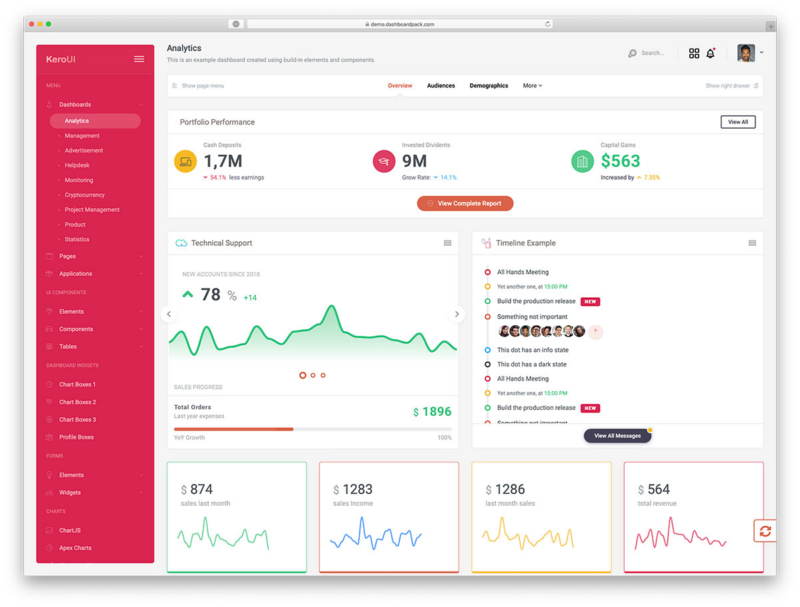Expand the More tab dropdown
The image size is (800, 607).
(x=532, y=85)
